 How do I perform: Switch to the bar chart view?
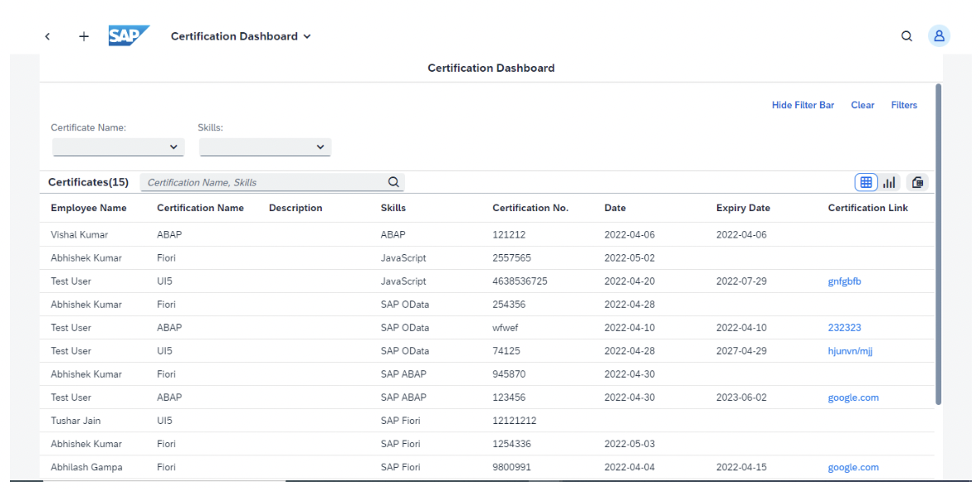(889, 181)
